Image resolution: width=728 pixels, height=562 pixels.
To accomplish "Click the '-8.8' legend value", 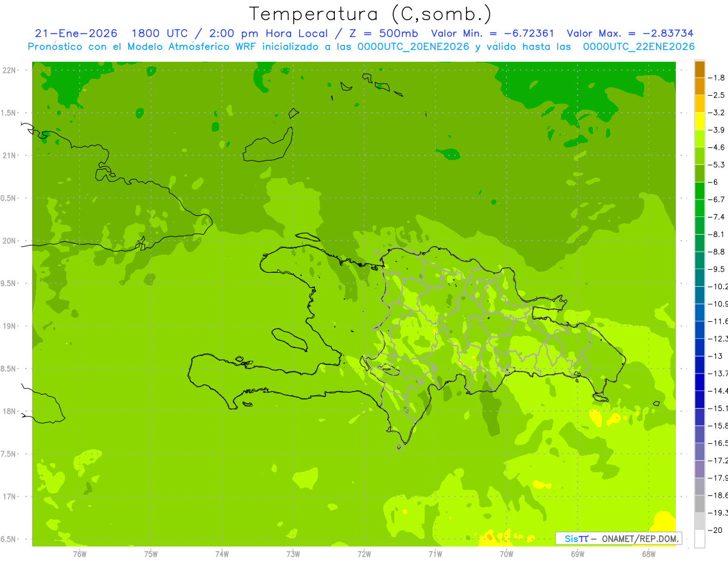I will tap(717, 252).
